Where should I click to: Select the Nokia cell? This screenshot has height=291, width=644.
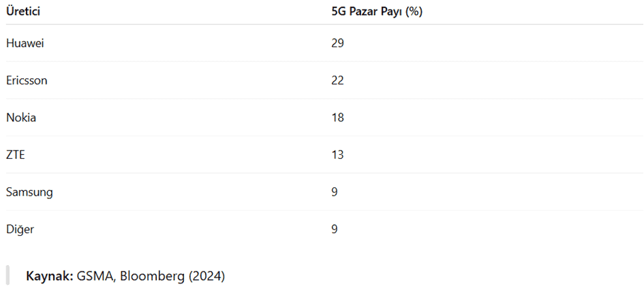pyautogui.click(x=21, y=117)
